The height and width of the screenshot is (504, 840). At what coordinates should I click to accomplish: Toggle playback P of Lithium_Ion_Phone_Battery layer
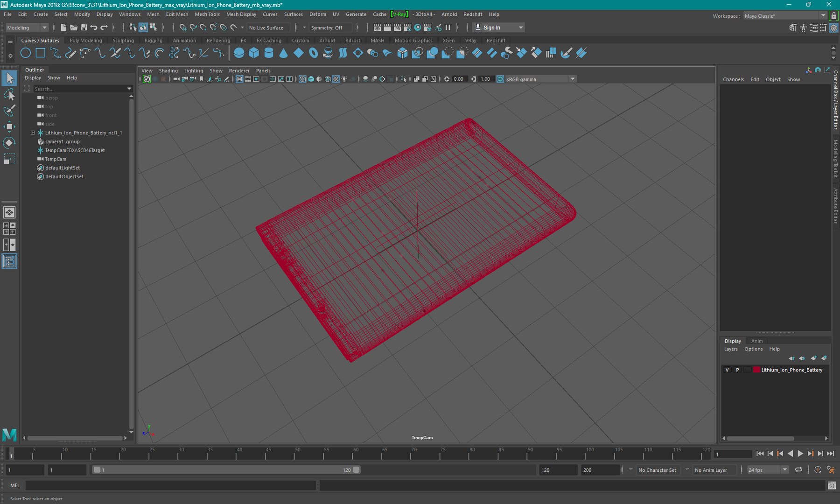click(737, 370)
